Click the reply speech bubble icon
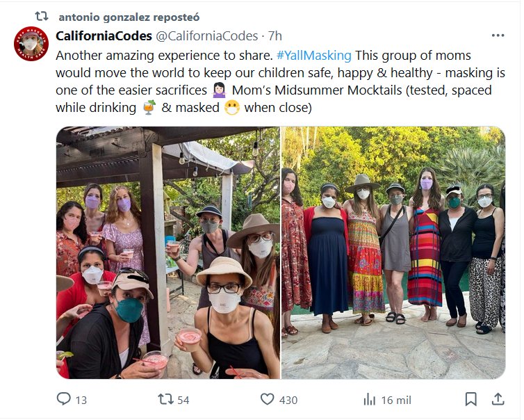 63,399
